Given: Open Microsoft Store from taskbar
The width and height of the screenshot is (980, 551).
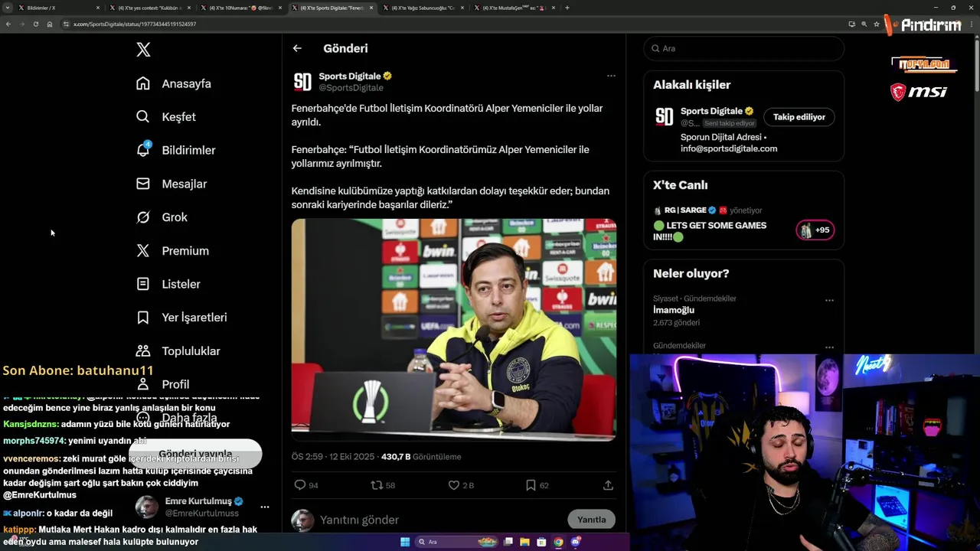Looking at the screenshot, I should [541, 542].
